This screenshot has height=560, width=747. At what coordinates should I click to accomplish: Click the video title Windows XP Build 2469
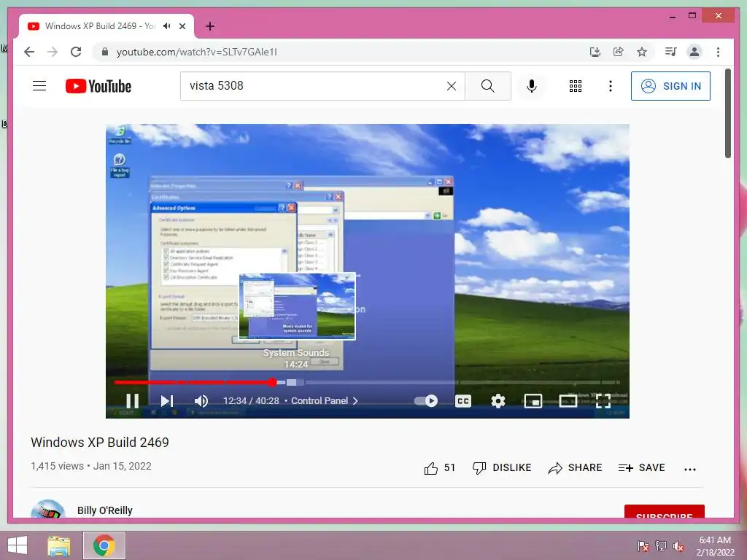click(x=100, y=443)
